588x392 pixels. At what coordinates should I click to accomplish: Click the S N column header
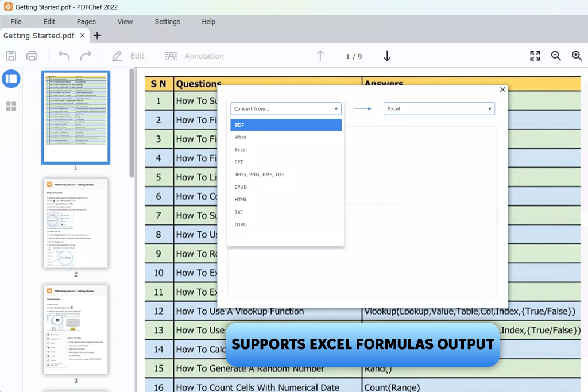158,84
